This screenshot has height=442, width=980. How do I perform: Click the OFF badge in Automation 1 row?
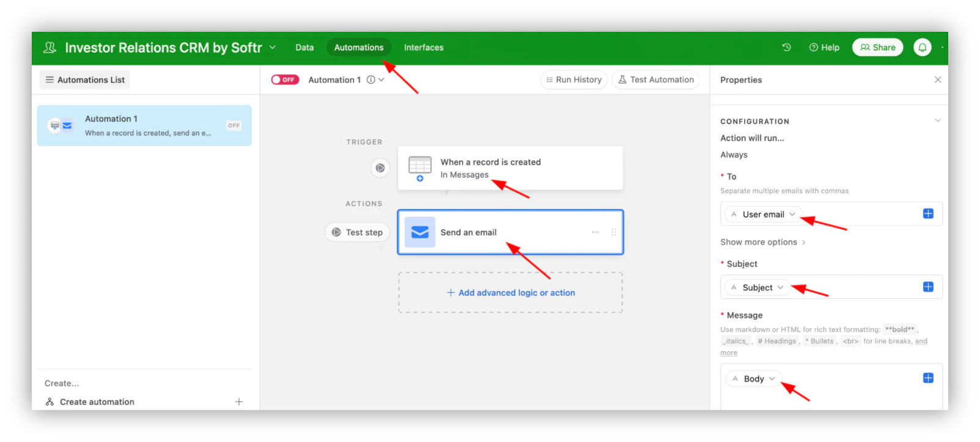point(234,125)
